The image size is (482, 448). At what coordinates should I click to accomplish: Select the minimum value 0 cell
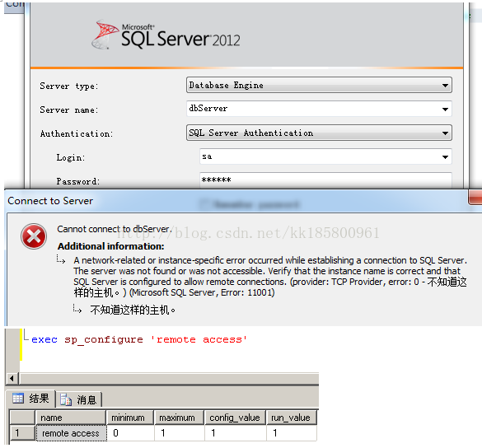click(x=130, y=433)
